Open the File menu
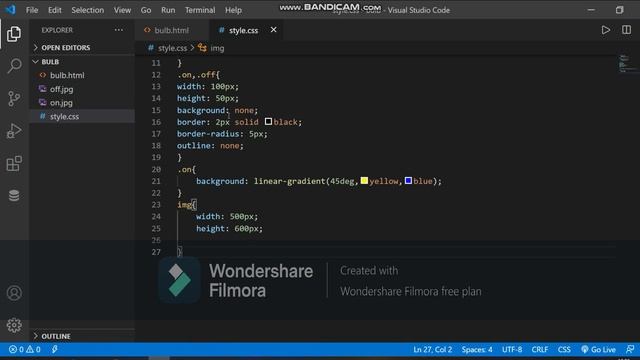The image size is (640, 360). point(32,10)
